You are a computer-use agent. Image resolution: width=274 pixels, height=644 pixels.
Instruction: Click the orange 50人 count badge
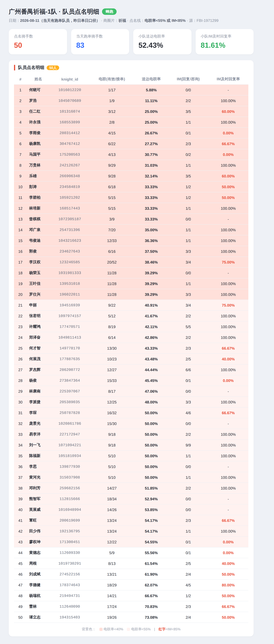click(53, 68)
